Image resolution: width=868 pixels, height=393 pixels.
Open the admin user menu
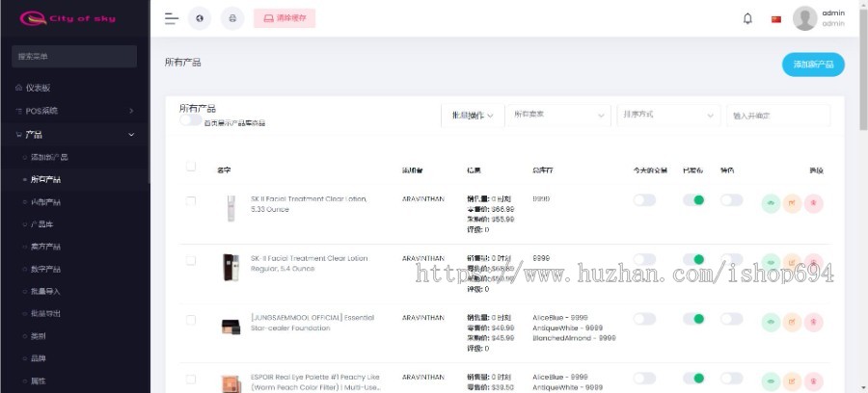click(x=819, y=18)
